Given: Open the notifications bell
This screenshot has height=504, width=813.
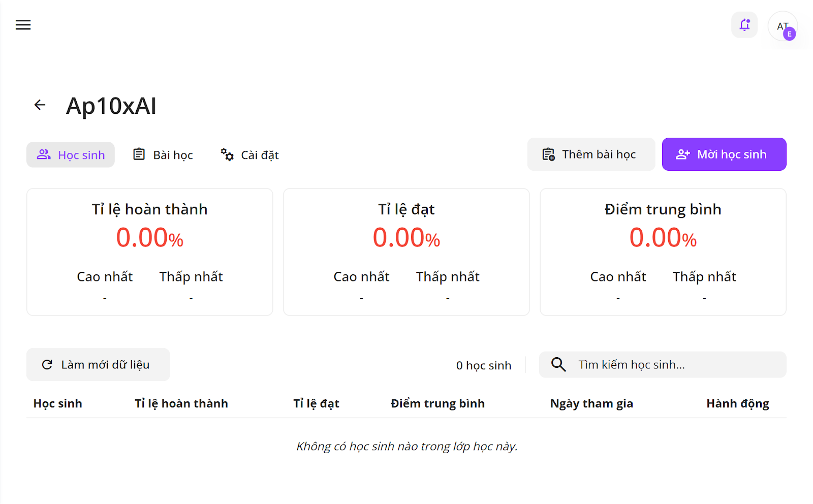Looking at the screenshot, I should click(x=744, y=25).
